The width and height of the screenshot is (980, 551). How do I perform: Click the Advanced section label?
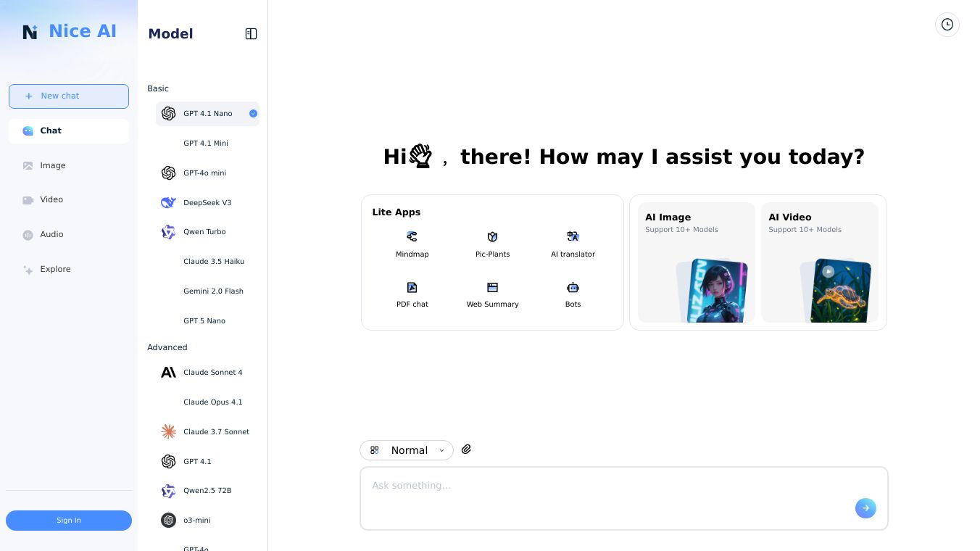[167, 347]
